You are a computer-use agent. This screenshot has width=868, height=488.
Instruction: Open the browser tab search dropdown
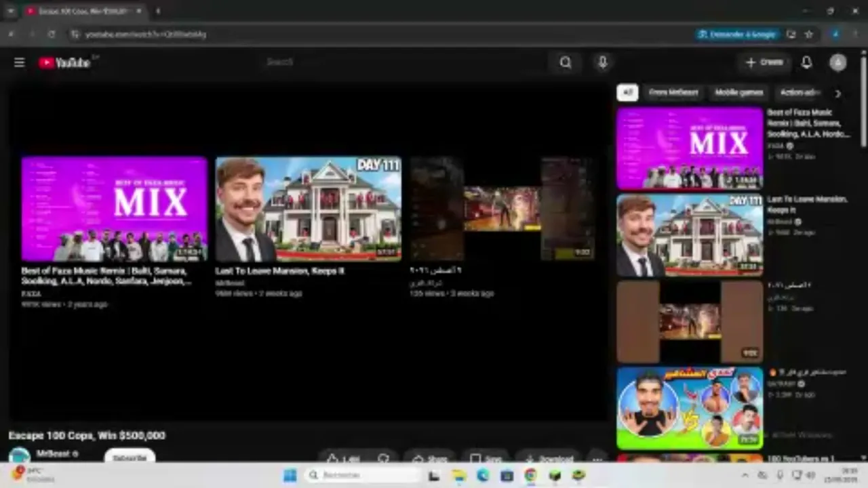tap(10, 11)
